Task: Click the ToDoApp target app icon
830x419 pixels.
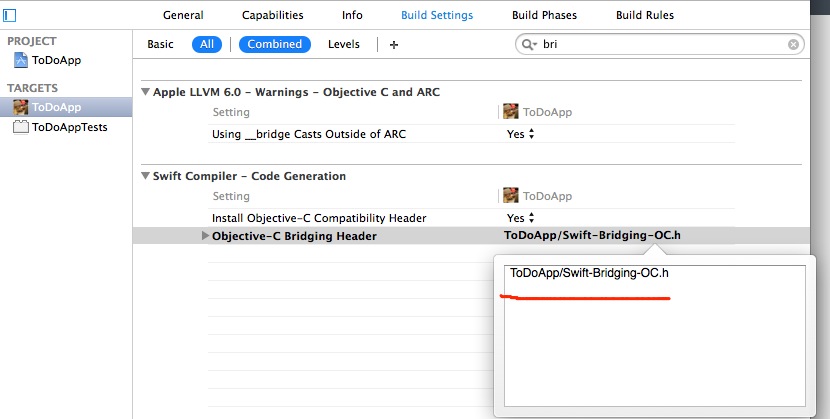Action: [x=21, y=107]
